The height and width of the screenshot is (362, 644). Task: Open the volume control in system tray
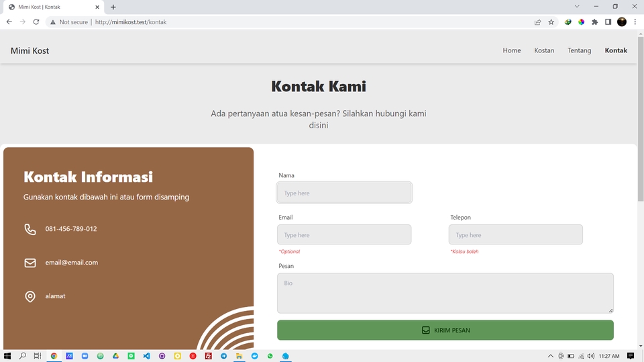pyautogui.click(x=590, y=356)
